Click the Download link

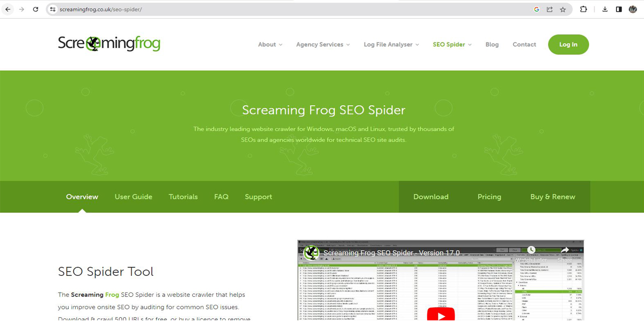point(431,197)
